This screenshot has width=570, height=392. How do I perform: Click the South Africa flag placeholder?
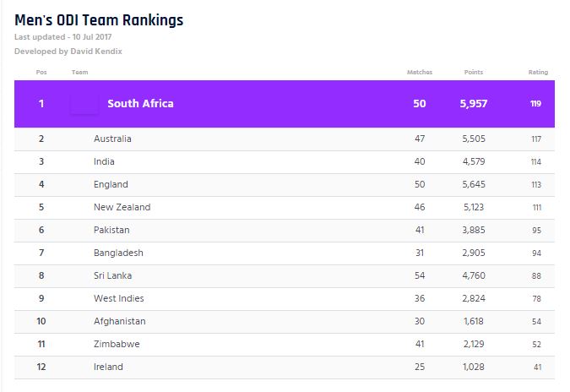tap(84, 104)
